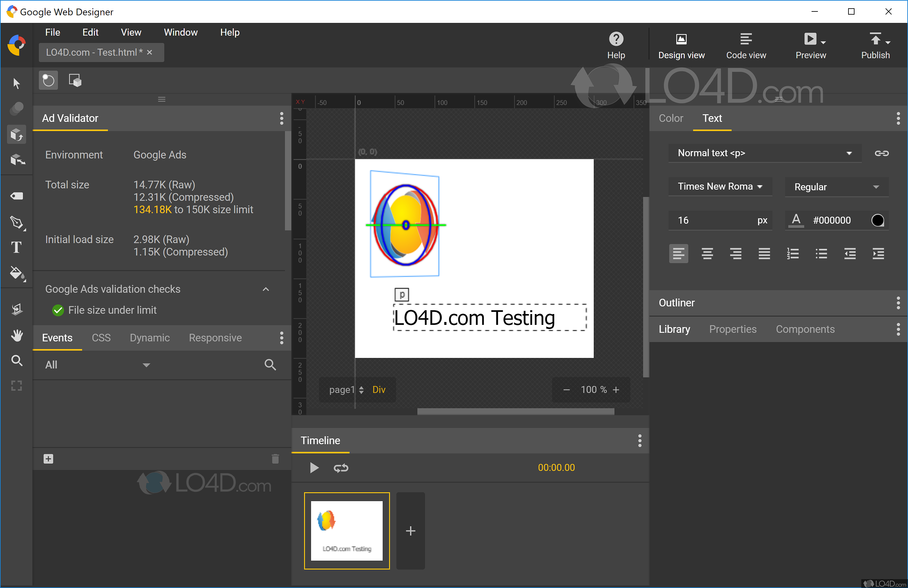This screenshot has height=588, width=908.
Task: Collapse Google Ads validation checks section
Action: click(266, 289)
